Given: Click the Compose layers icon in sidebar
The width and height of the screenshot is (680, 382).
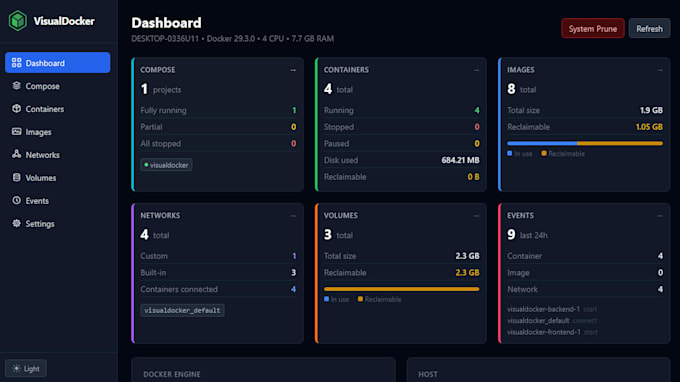Looking at the screenshot, I should click(x=16, y=86).
